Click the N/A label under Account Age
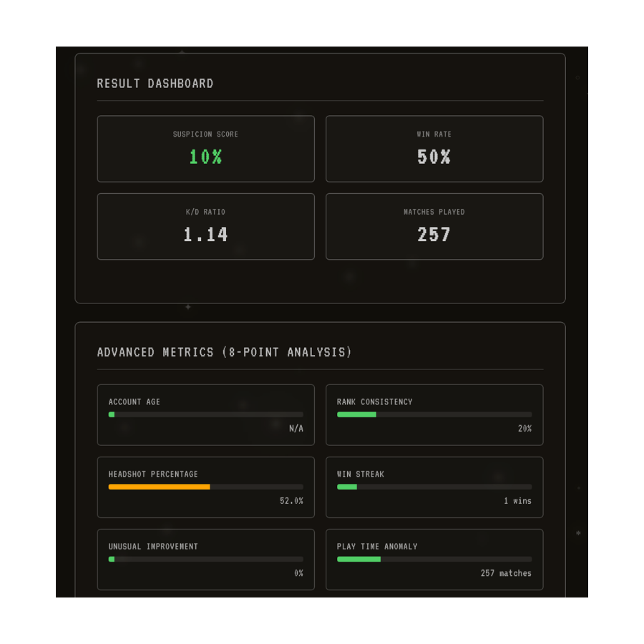 (x=297, y=429)
